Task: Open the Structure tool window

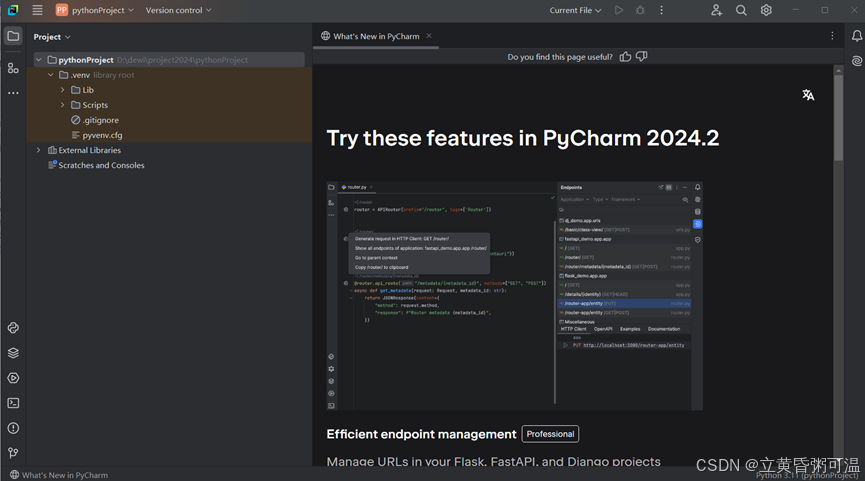Action: pos(13,68)
